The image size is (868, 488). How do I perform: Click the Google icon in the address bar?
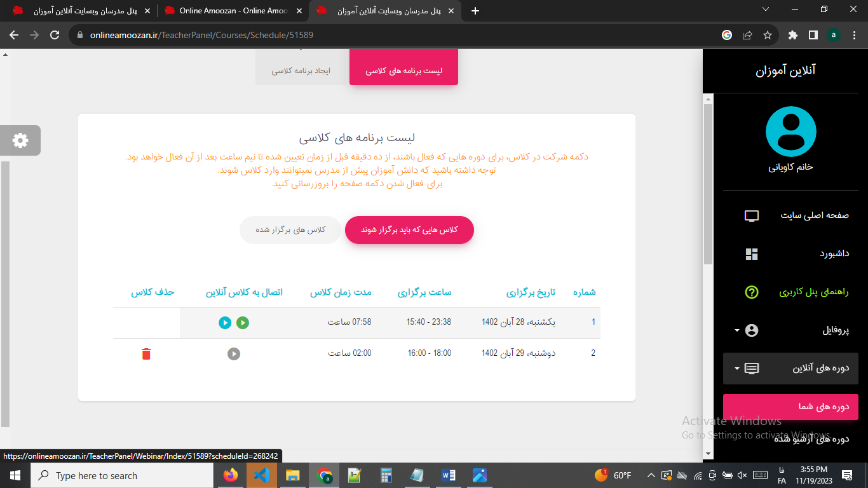point(727,35)
